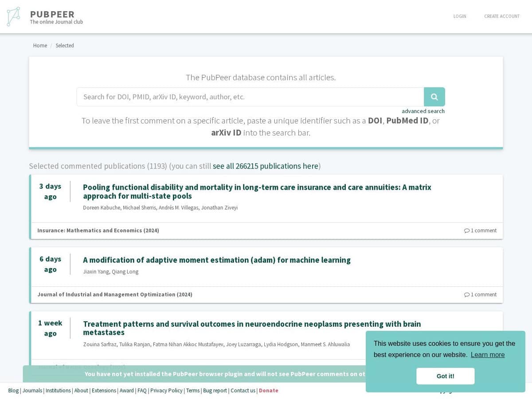Open Terms footer link
The height and width of the screenshot is (399, 532).
(x=193, y=391)
